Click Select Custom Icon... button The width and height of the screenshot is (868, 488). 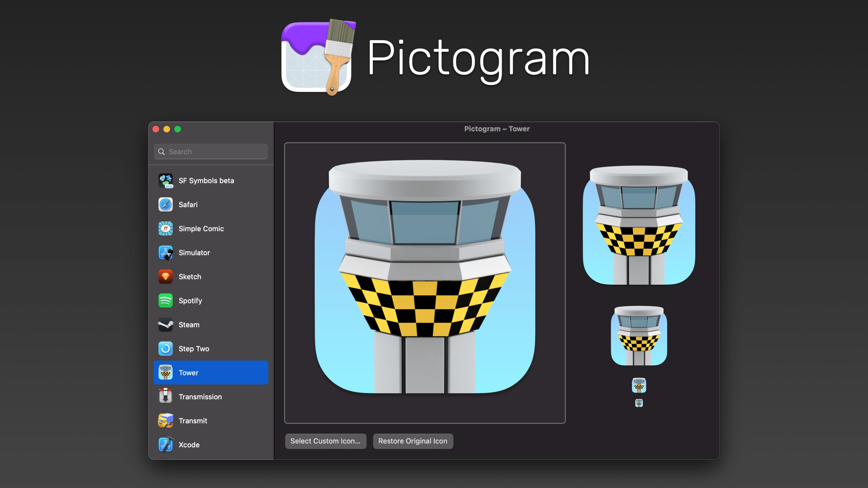tap(325, 441)
